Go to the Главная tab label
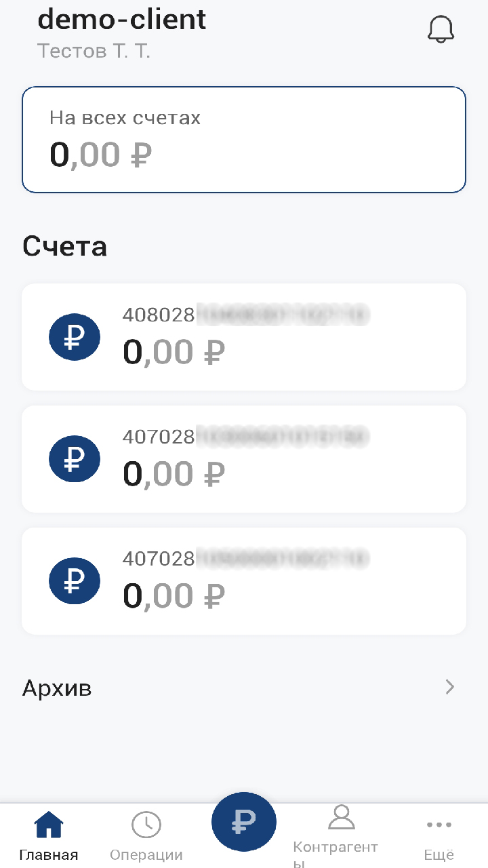Viewport: 488px width, 868px height. point(49,855)
